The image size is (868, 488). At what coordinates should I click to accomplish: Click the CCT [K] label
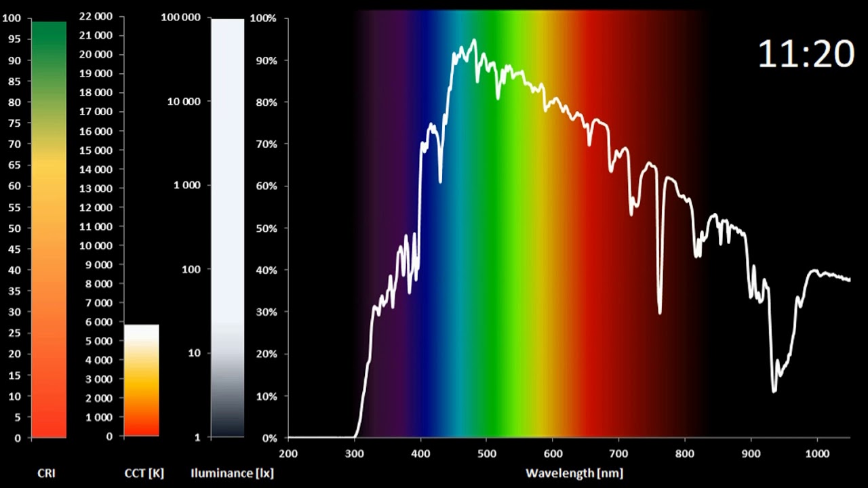144,473
